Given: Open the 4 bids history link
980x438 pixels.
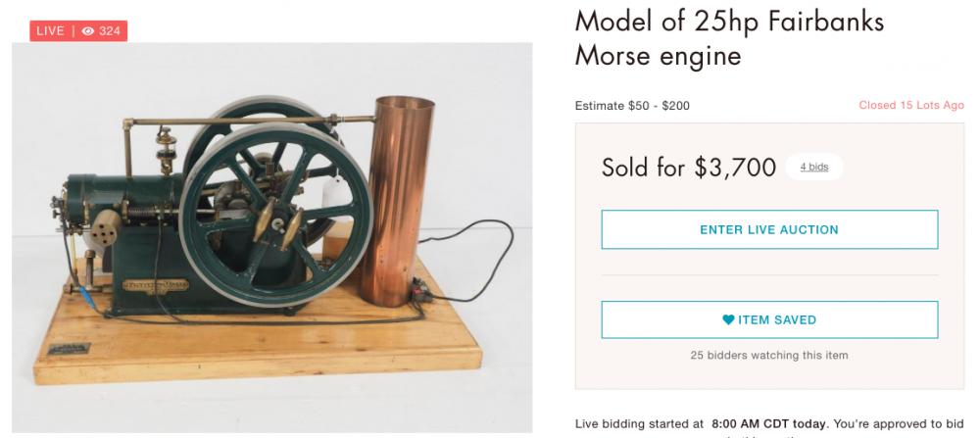Looking at the screenshot, I should pyautogui.click(x=814, y=167).
